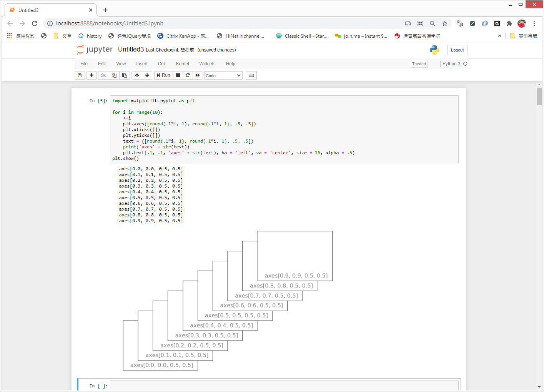
Task: Click the Jupyter logo
Action: click(x=95, y=50)
